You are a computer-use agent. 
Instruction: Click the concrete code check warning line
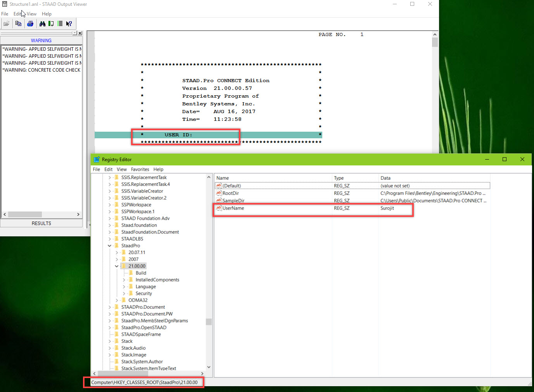[x=41, y=70]
